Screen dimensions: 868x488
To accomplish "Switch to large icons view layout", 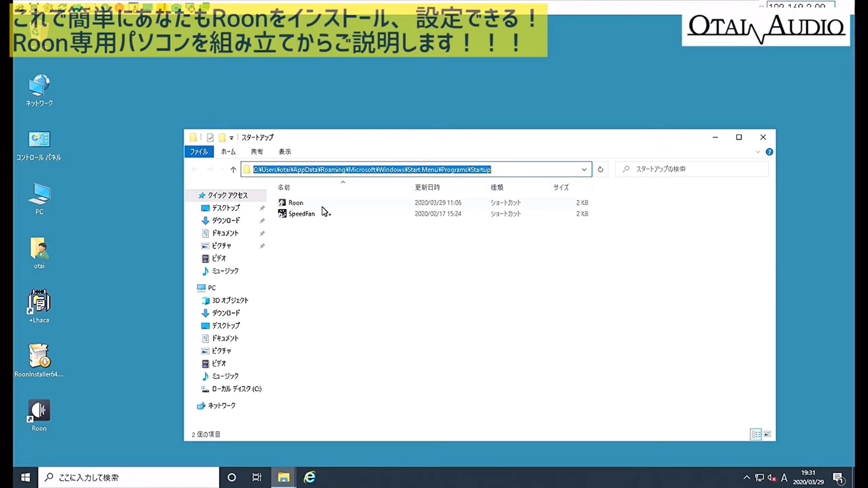I will (767, 434).
